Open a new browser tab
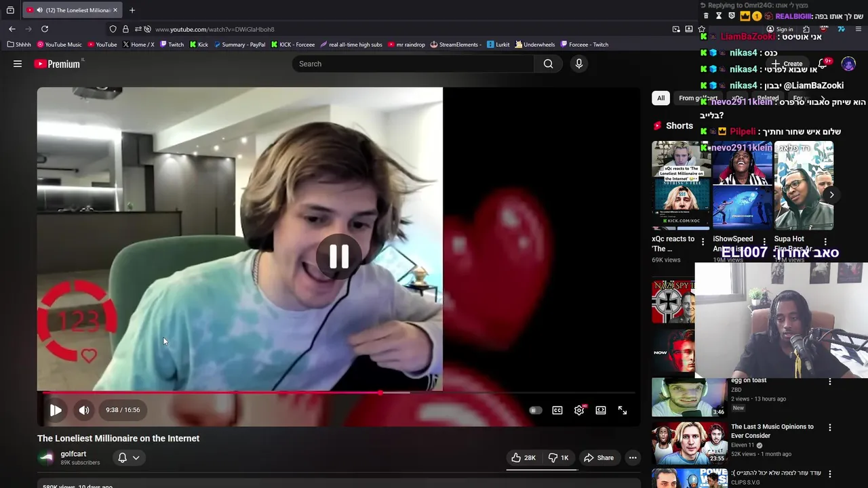 132,10
